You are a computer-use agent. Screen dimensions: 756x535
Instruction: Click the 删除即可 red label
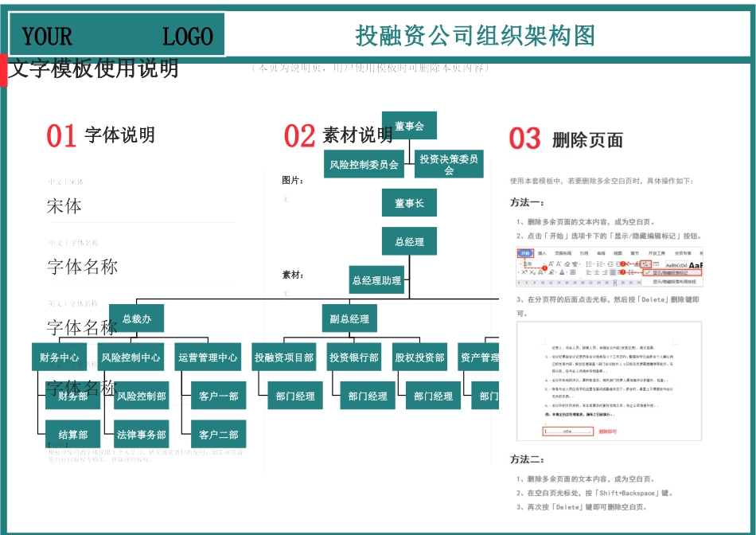coord(609,431)
